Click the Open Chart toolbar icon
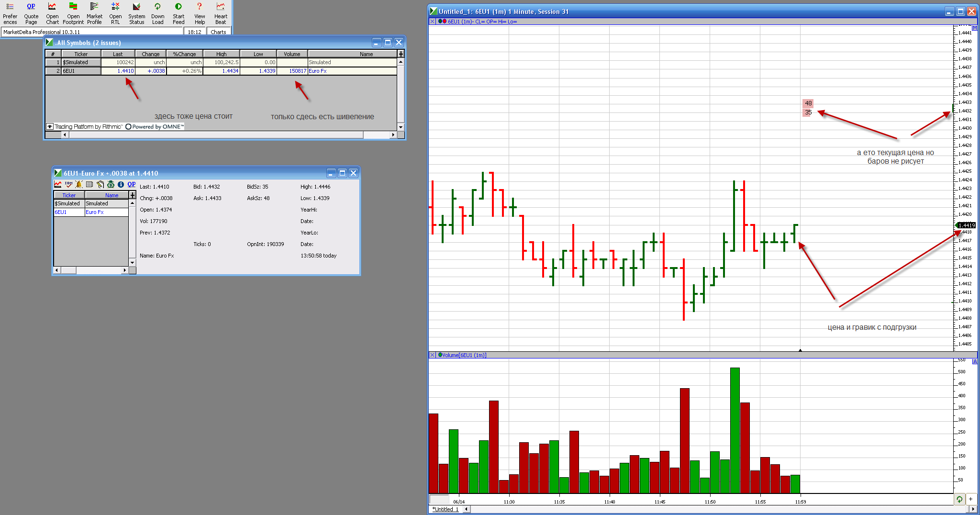The image size is (980, 515). tap(52, 12)
